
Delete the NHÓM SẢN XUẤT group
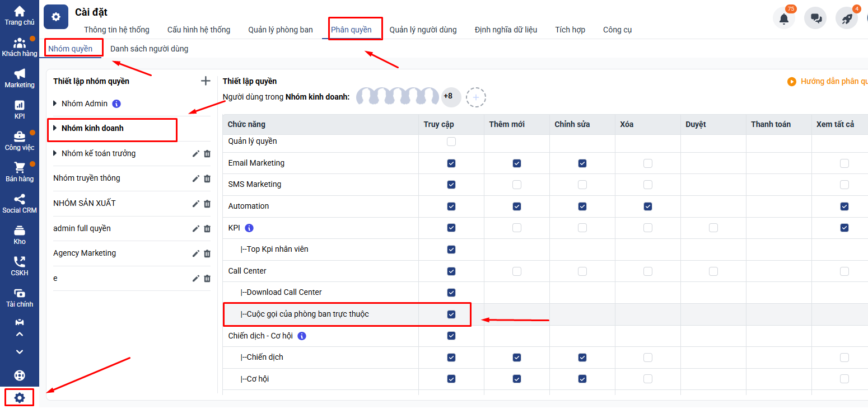(207, 204)
